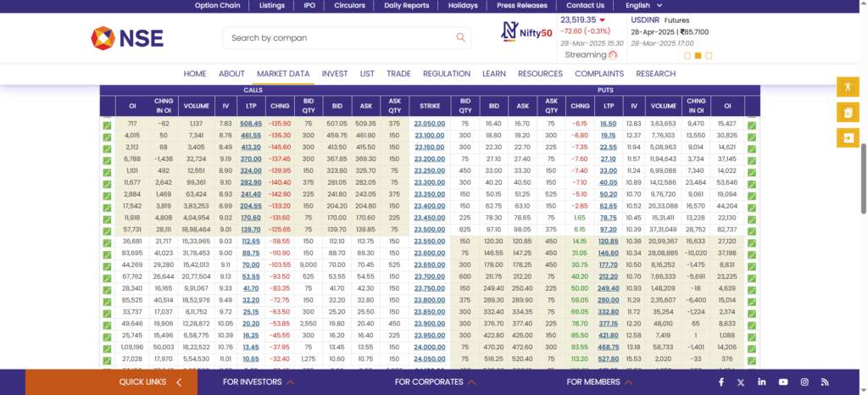
Task: Click calls OI value 1,09,196
Action: (x=132, y=347)
